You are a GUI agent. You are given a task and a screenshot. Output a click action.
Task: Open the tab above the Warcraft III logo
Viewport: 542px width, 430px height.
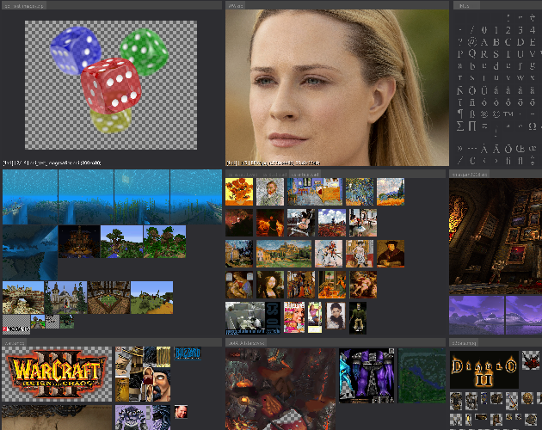coord(15,343)
